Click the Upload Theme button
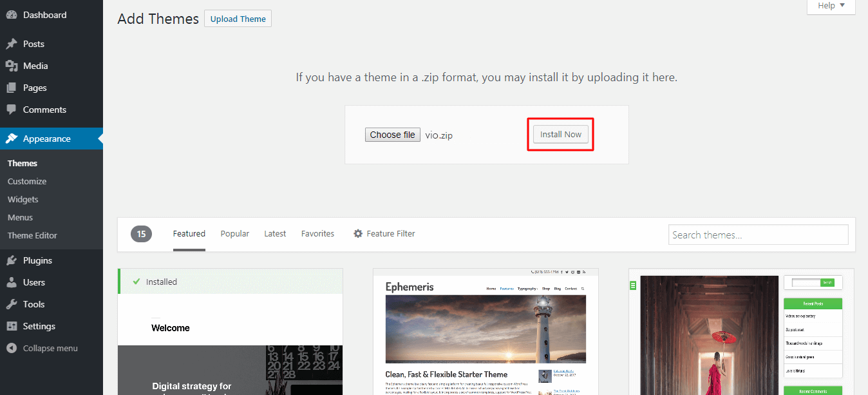The width and height of the screenshot is (868, 395). tap(238, 19)
